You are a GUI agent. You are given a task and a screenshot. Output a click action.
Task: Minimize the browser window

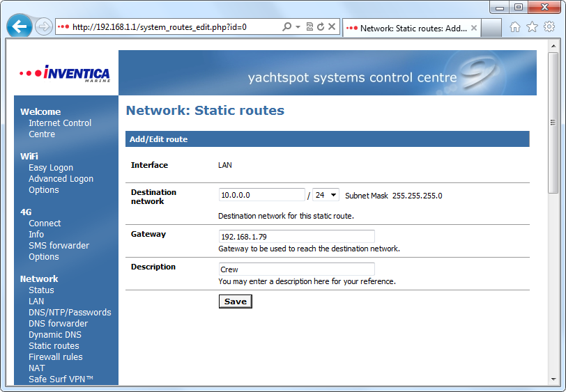[x=500, y=7]
